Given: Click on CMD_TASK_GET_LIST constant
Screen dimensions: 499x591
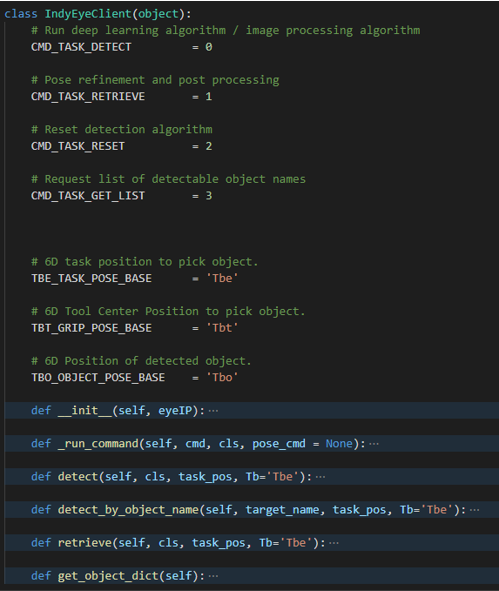Looking at the screenshot, I should coord(88,196).
